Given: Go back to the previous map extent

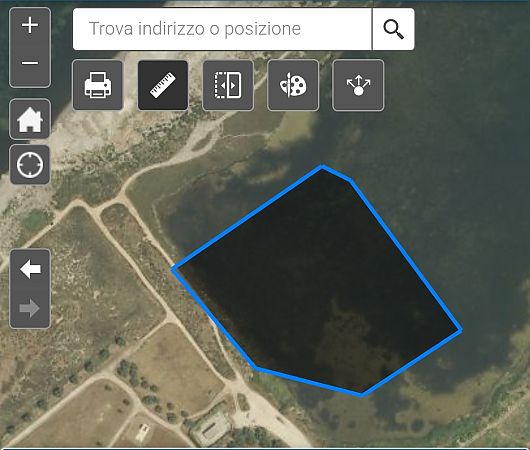Looking at the screenshot, I should click(x=30, y=269).
